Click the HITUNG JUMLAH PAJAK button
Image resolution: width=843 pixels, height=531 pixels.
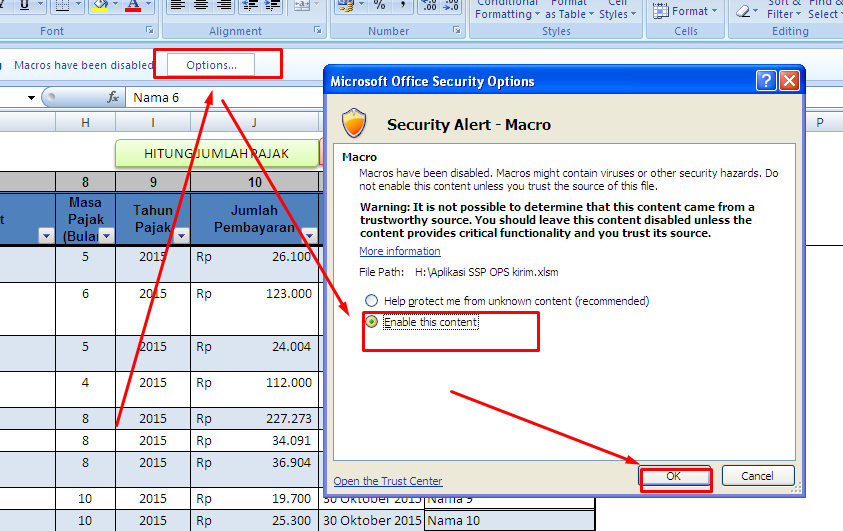pos(217,153)
